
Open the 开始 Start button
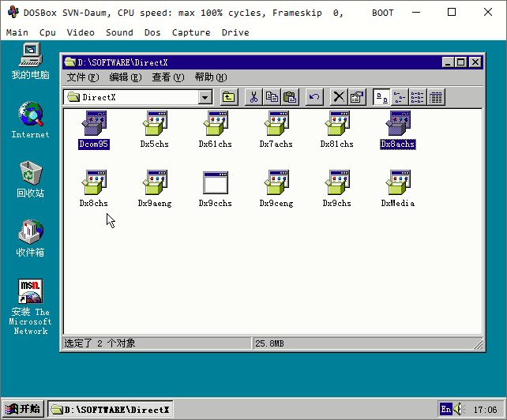pos(23,409)
